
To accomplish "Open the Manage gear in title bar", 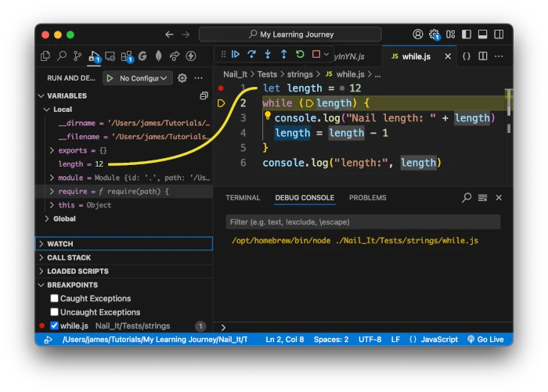I will point(434,34).
